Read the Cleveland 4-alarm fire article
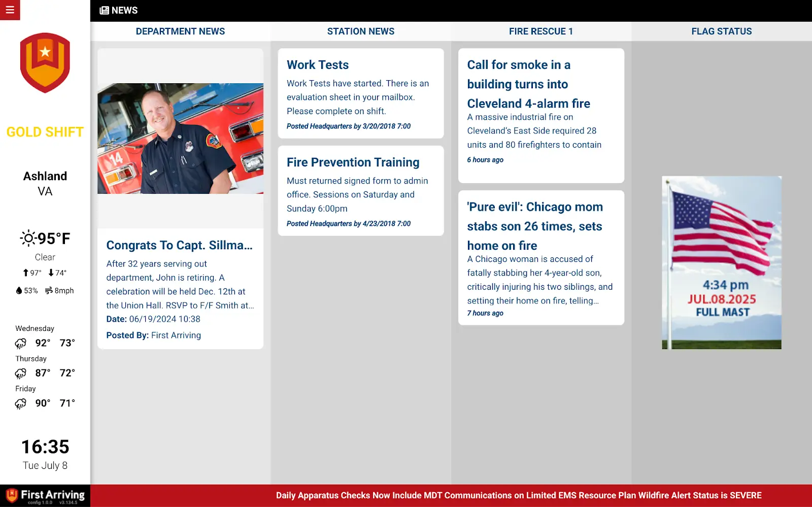812x507 pixels. [528, 84]
